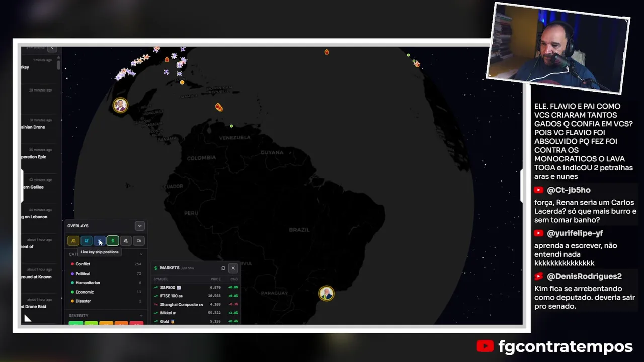Image resolution: width=644 pixels, height=362 pixels.
Task: Click the Brazil country label on the globe
Action: tap(299, 230)
